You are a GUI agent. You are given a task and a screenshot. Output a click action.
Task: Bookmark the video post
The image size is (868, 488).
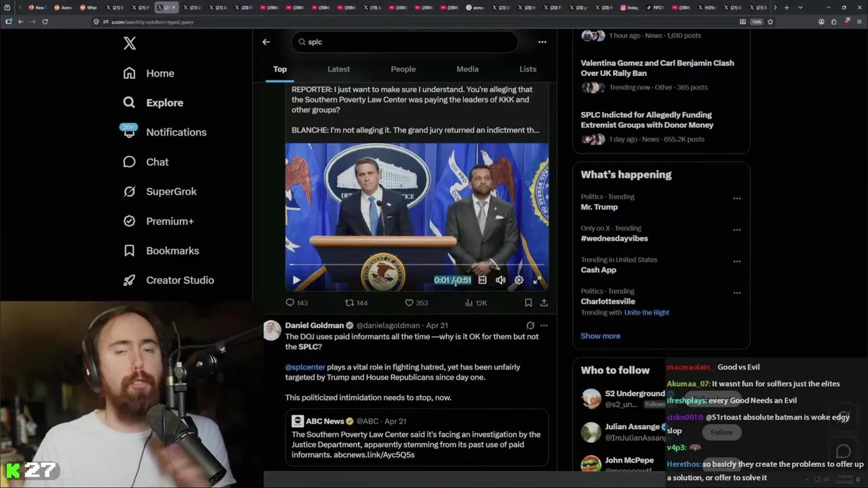pyautogui.click(x=528, y=303)
